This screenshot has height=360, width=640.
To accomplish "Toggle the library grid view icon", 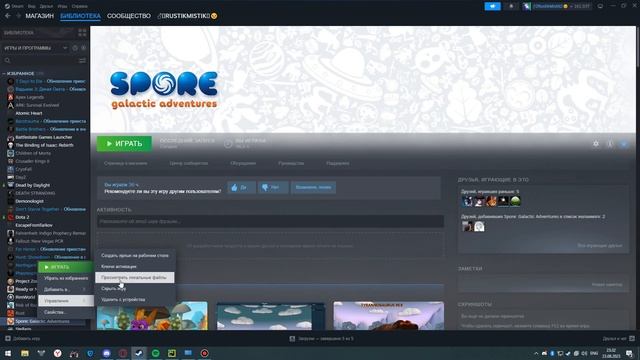I will (x=82, y=32).
